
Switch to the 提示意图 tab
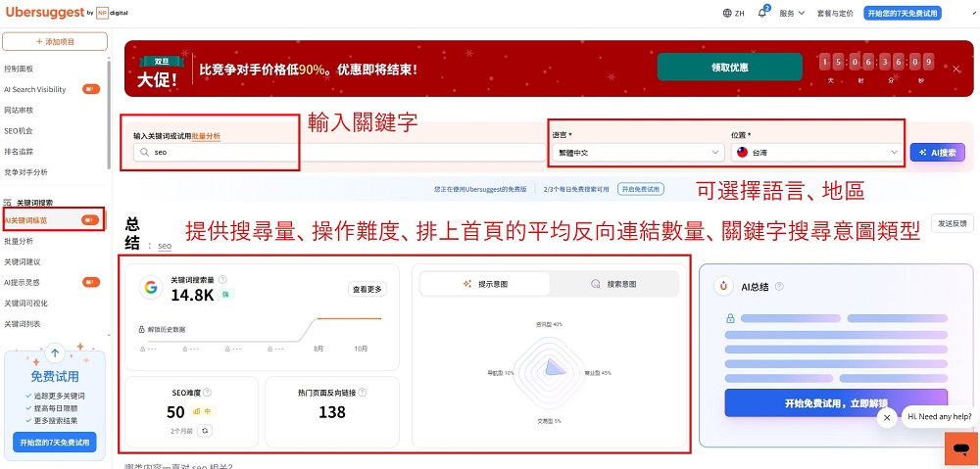point(485,284)
